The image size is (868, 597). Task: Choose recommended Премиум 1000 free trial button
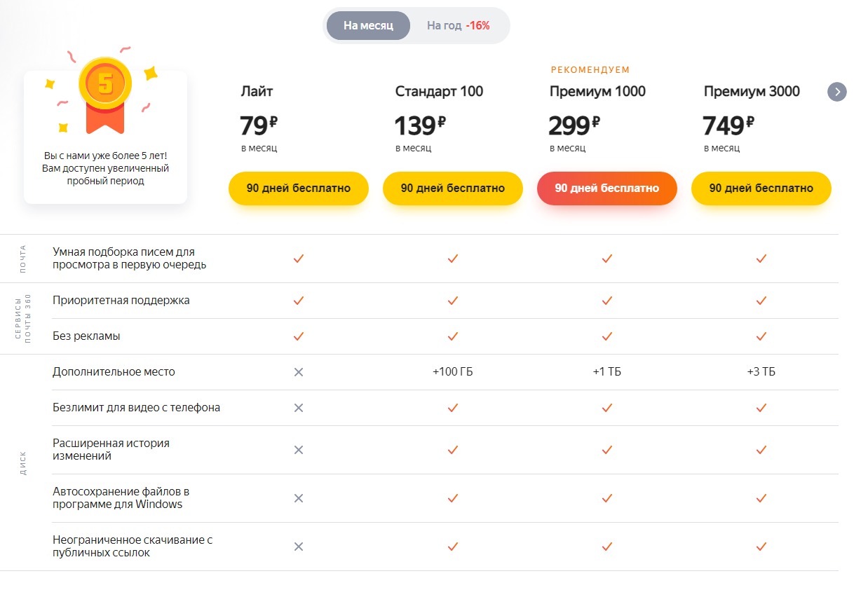point(607,188)
